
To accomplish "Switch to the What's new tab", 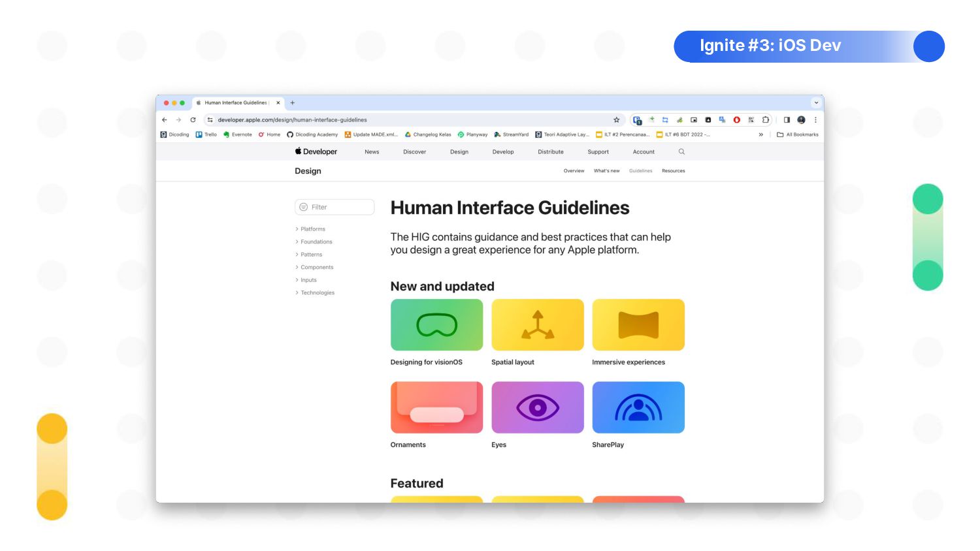I will point(607,171).
